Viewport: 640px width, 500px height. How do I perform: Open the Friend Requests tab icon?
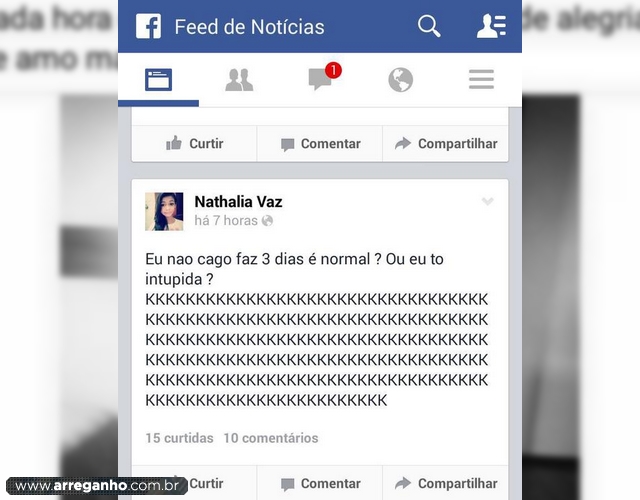pos(239,80)
